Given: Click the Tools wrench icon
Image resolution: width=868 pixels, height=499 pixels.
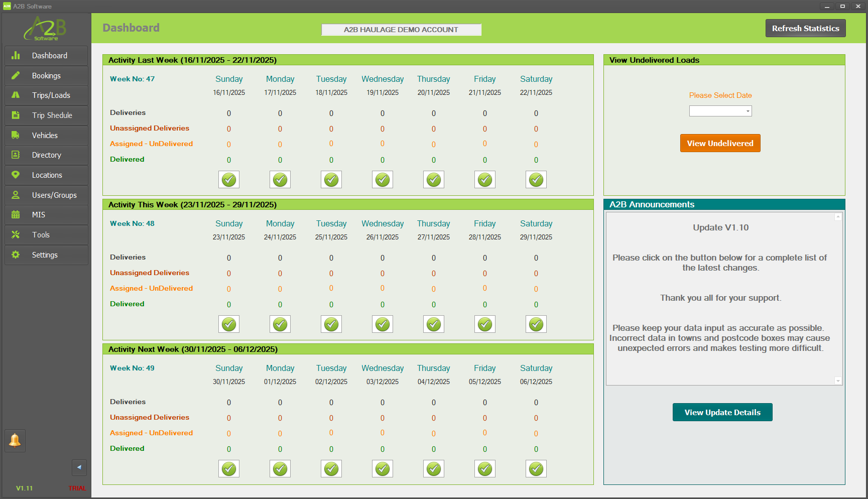Looking at the screenshot, I should pos(16,234).
